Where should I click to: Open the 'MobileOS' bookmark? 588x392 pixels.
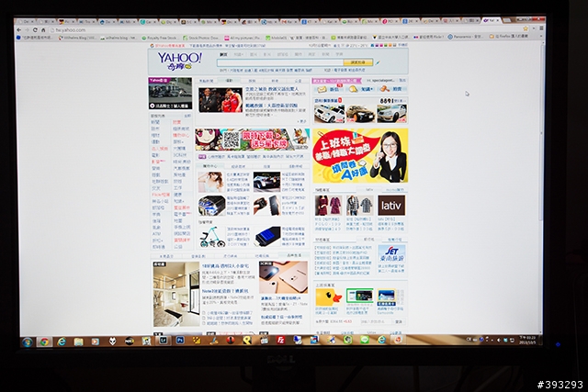point(276,38)
